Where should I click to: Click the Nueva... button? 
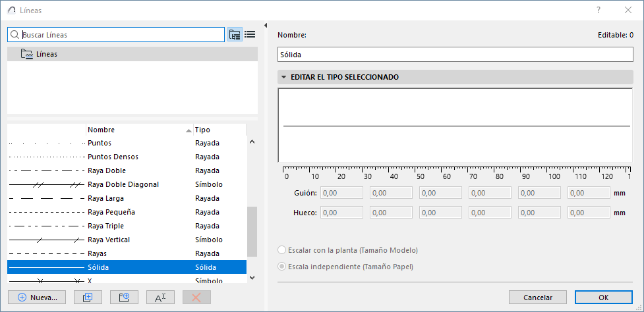(37, 298)
